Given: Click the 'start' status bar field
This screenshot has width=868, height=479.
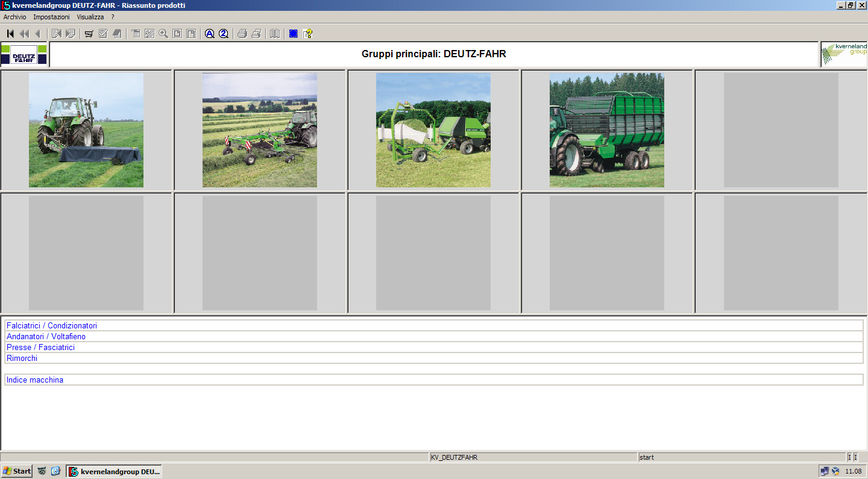Looking at the screenshot, I should click(x=741, y=457).
